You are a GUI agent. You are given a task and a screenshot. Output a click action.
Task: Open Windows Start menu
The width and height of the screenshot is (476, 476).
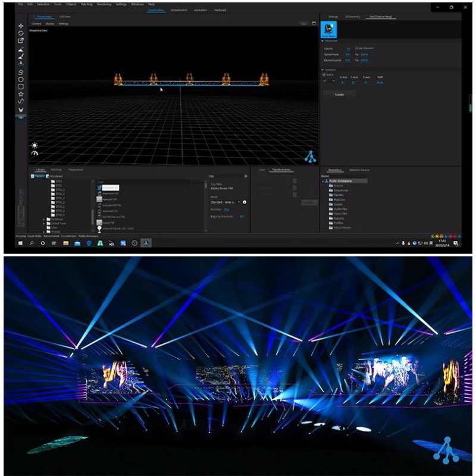(x=20, y=243)
